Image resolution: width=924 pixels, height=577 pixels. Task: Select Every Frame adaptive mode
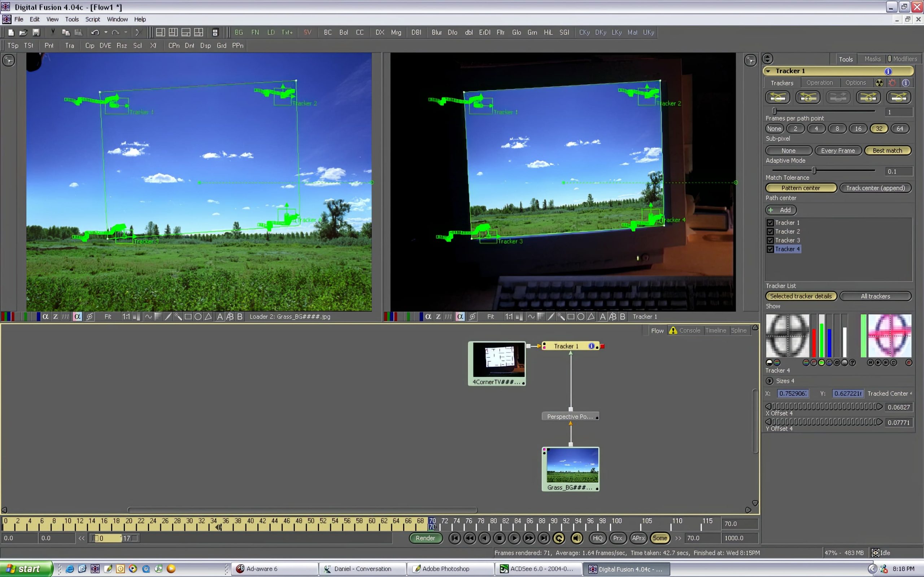coord(838,151)
